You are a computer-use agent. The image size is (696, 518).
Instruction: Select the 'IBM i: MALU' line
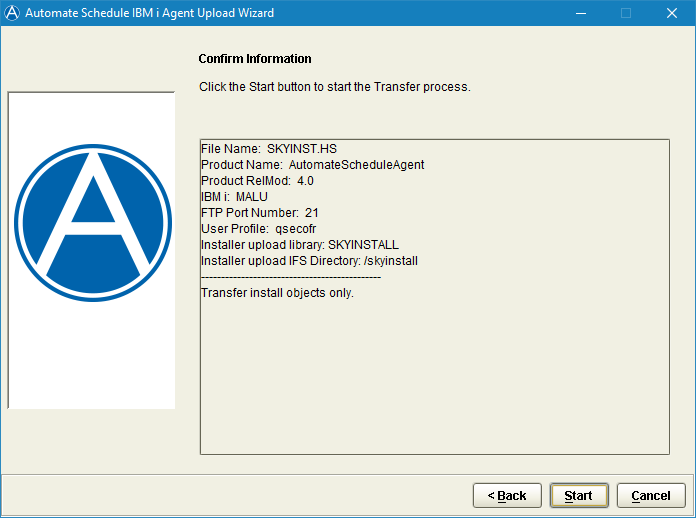point(234,197)
